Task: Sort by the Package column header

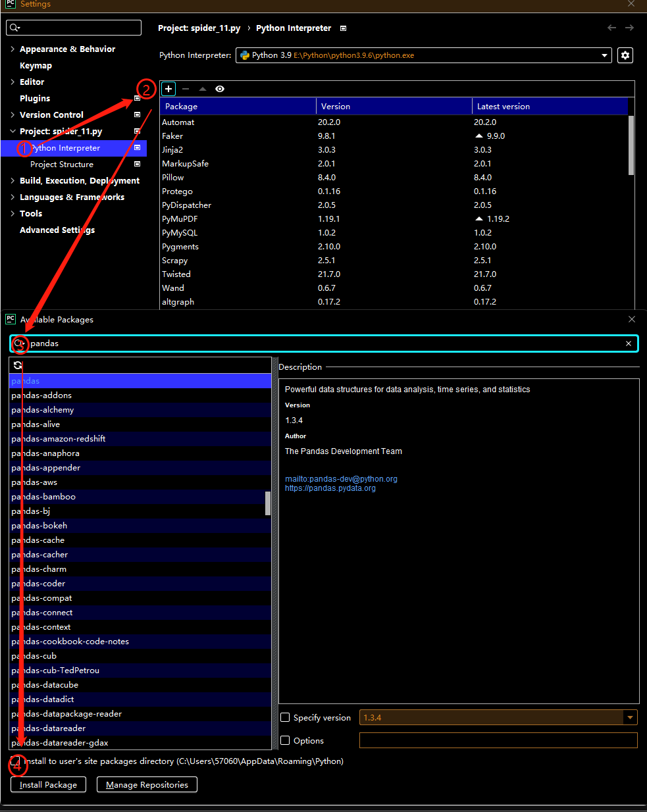Action: 238,106
